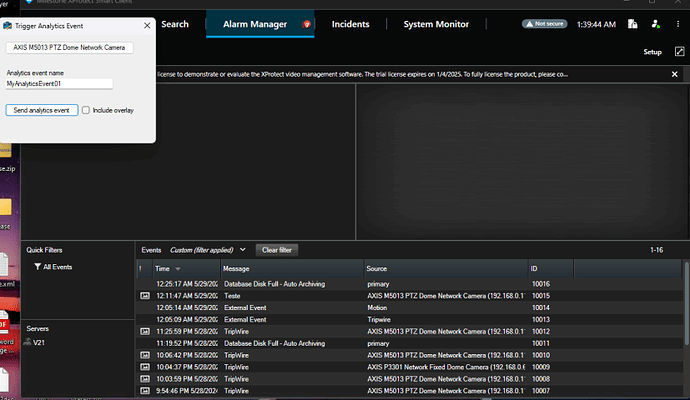Screen dimensions: 690x400
Task: Click camera icon for event 10009 row
Action: [x=145, y=367]
